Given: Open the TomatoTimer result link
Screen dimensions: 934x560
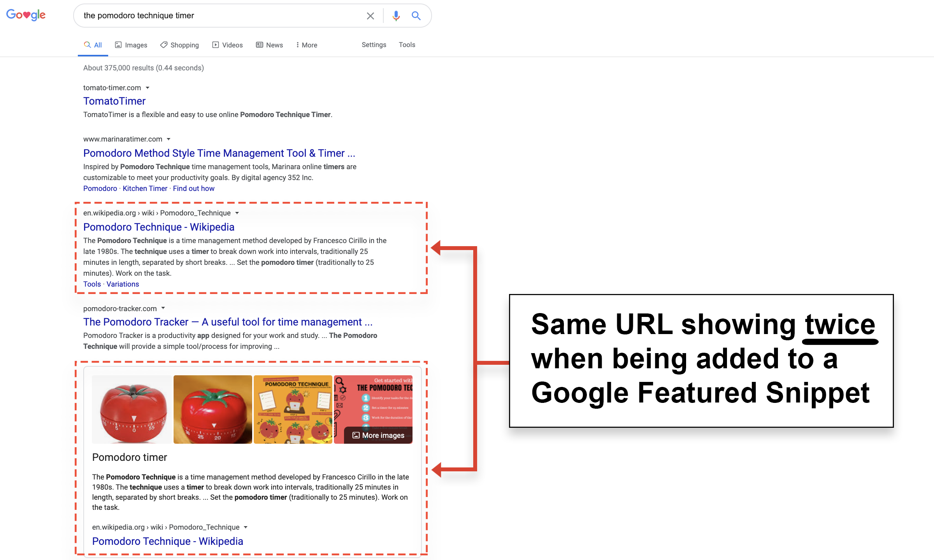Looking at the screenshot, I should coord(114,101).
